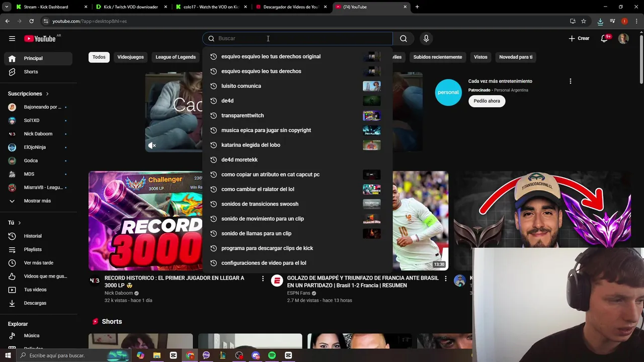Image resolution: width=644 pixels, height=362 pixels.
Task: Select the Vistos filter chip
Action: coord(480,57)
